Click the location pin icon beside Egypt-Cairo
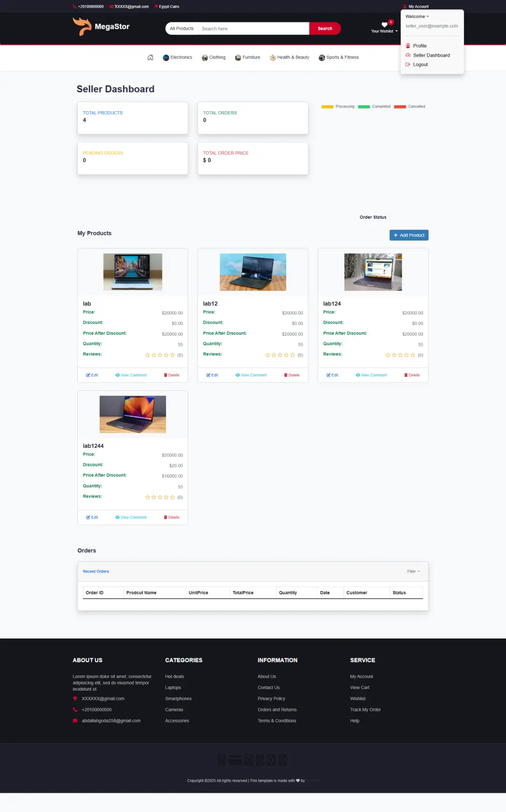Viewport: 506px width, 812px height. (x=156, y=7)
